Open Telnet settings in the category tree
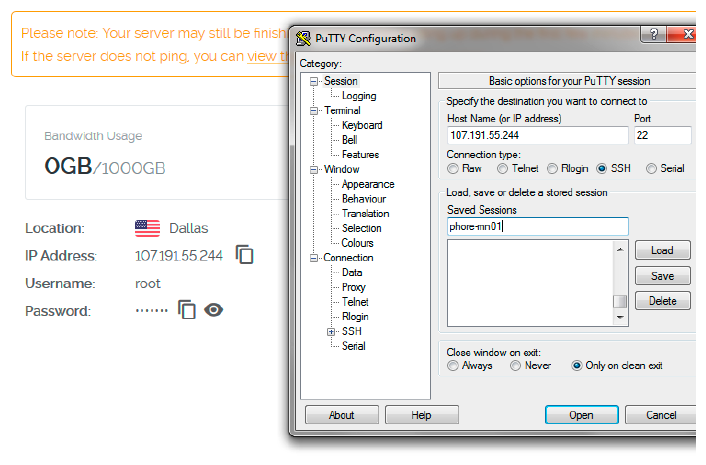Viewport: 706px width, 465px height. pos(355,302)
